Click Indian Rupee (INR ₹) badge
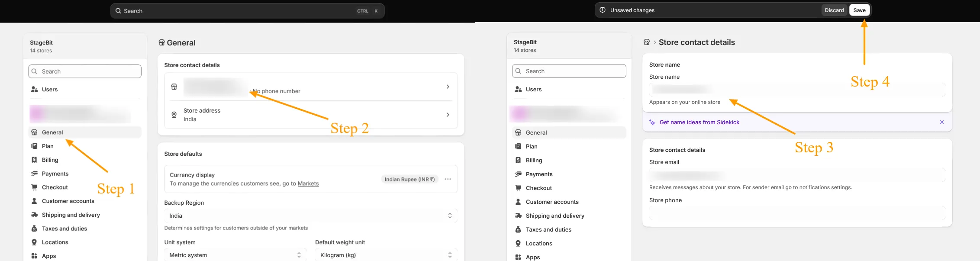 click(x=409, y=179)
